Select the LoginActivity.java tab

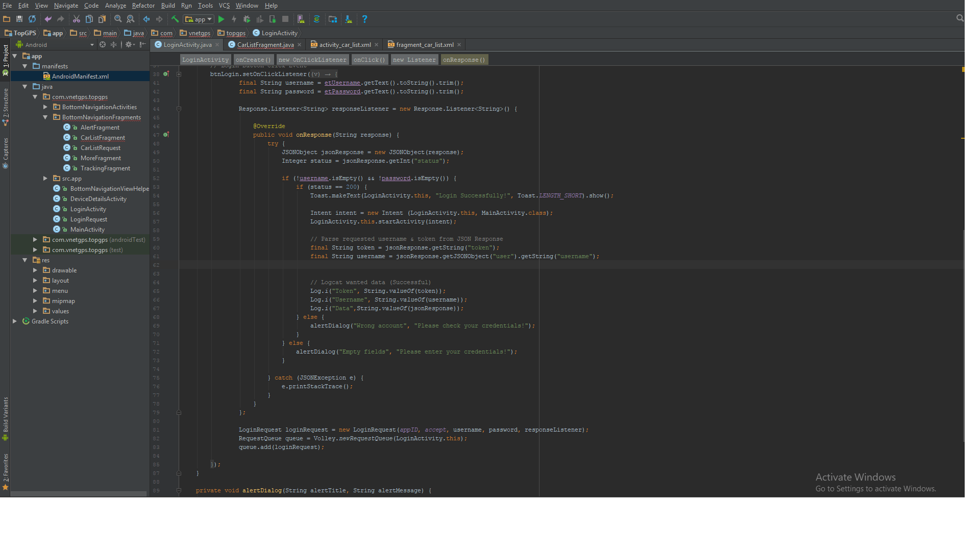(185, 44)
